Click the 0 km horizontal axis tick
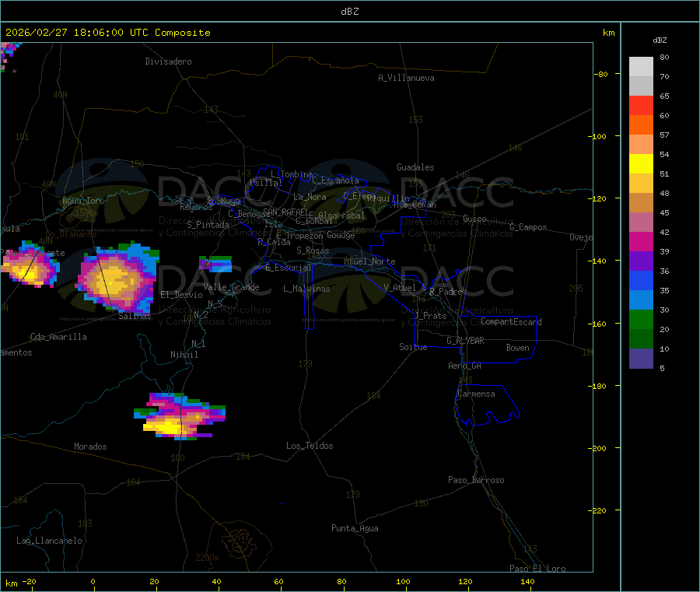 (x=93, y=581)
